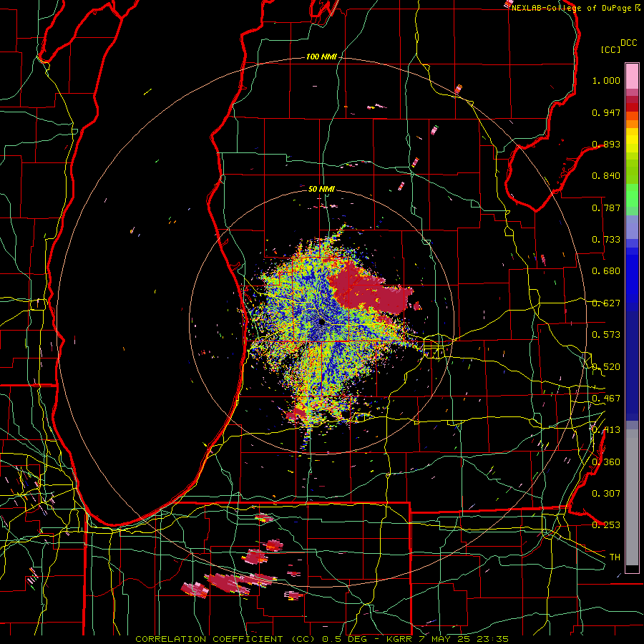Click the 0.680 scale value
Viewport: 644px width, 644px height.
tap(606, 271)
